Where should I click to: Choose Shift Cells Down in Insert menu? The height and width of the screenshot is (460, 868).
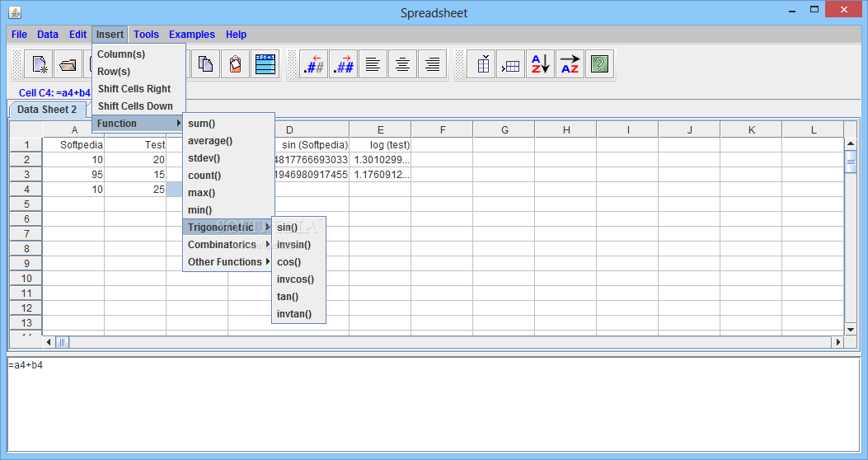click(135, 106)
